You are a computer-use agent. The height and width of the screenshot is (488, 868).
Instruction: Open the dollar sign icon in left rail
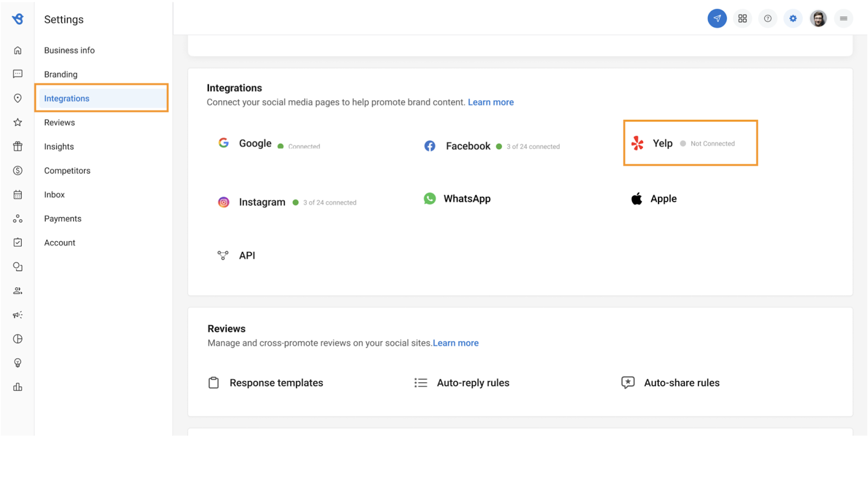click(x=18, y=171)
